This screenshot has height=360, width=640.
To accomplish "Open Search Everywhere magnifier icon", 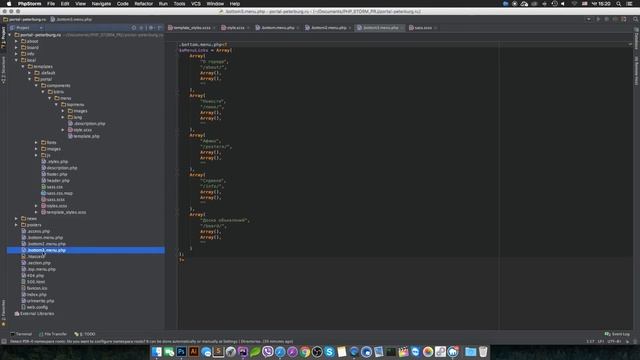I will 635,19.
